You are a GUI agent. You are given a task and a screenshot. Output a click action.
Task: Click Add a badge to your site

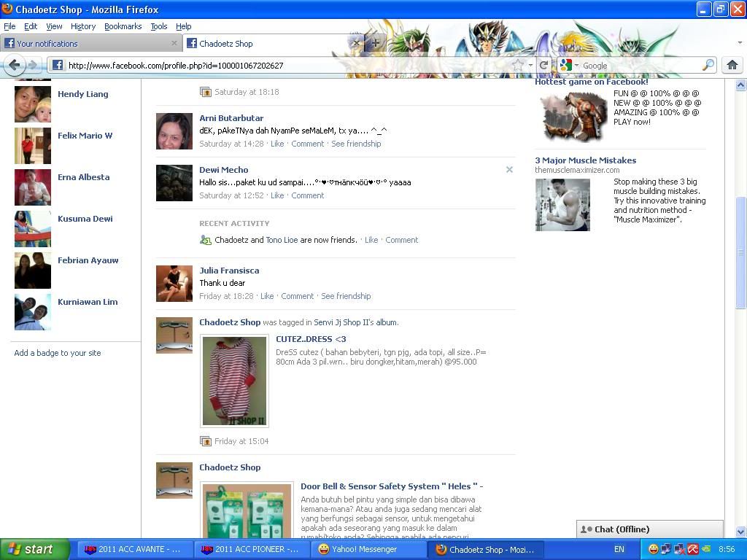58,353
